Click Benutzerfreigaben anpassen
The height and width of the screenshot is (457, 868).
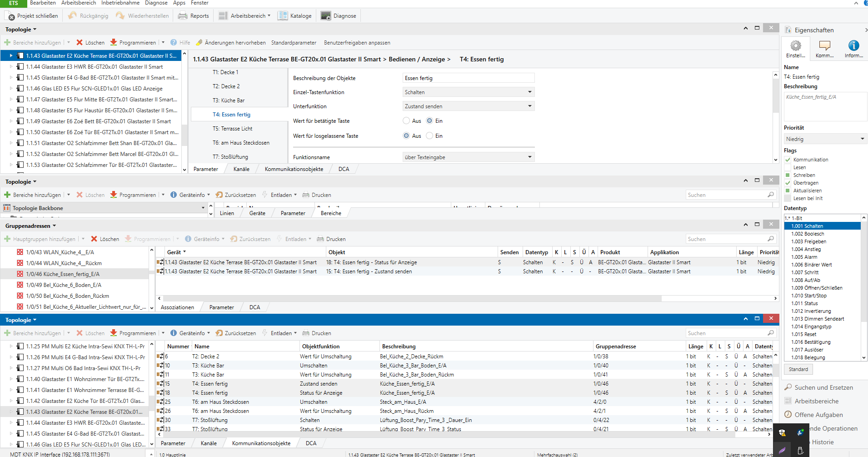pos(357,42)
